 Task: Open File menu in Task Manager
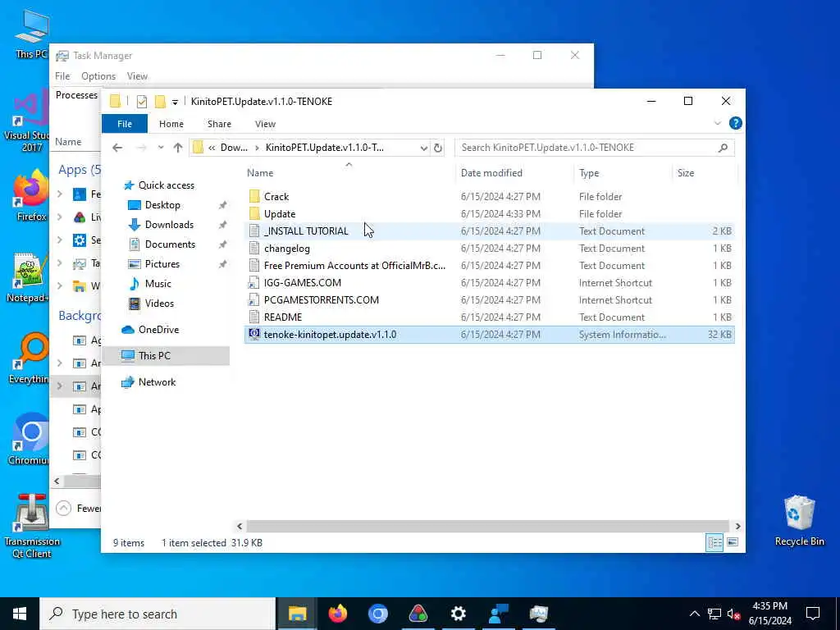tap(62, 76)
